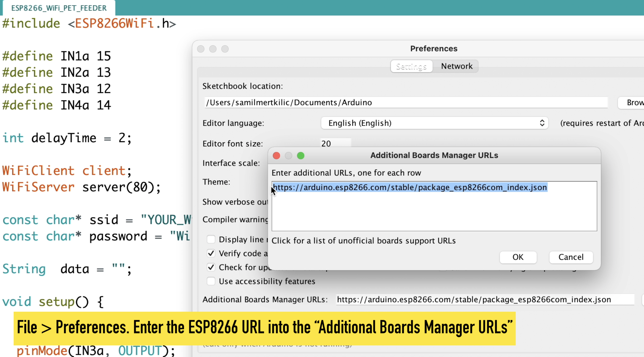The width and height of the screenshot is (644, 357).
Task: Close the Additional Boards Manager URLs dialog
Action: [x=276, y=155]
